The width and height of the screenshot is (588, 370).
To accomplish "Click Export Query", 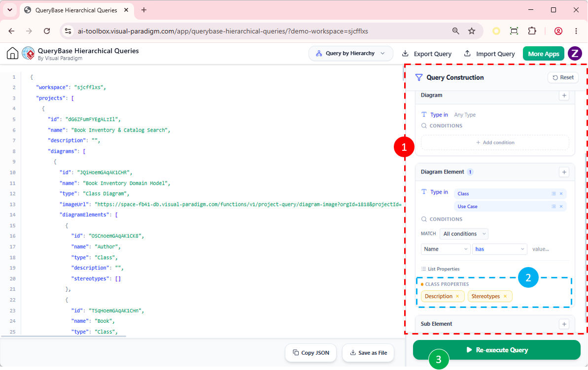I will click(x=427, y=54).
